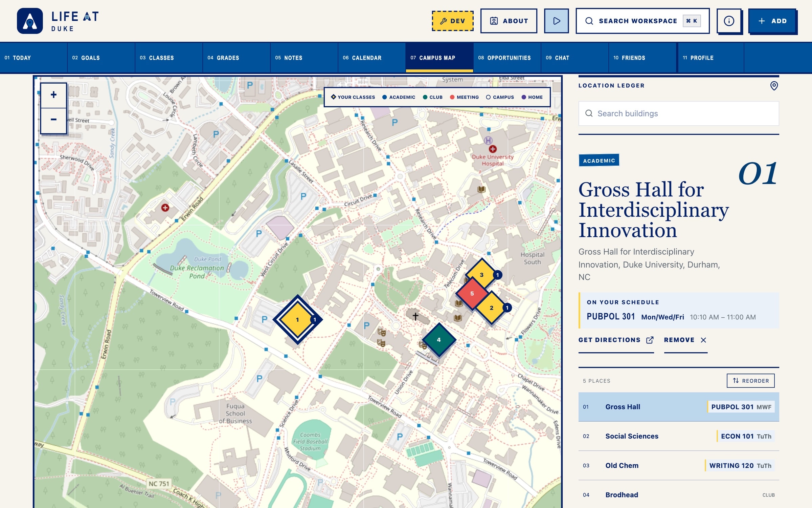The image size is (812, 508).
Task: Select Old Chem in places list
Action: tap(678, 466)
